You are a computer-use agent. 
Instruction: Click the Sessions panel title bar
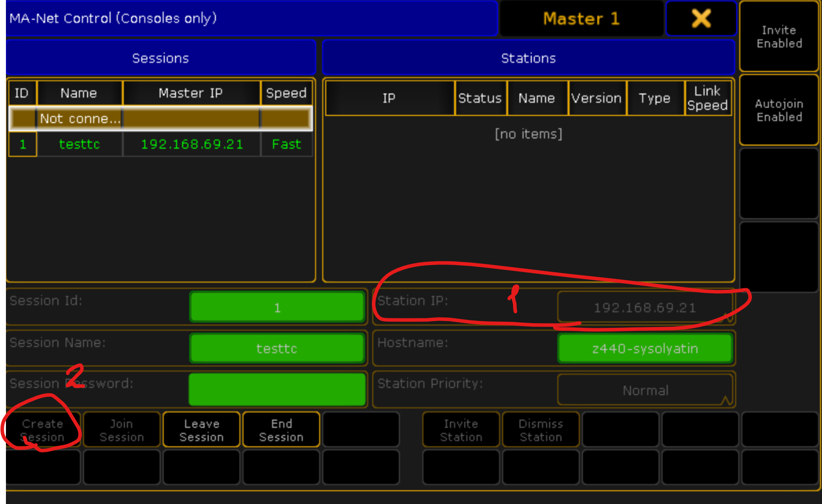coord(161,58)
